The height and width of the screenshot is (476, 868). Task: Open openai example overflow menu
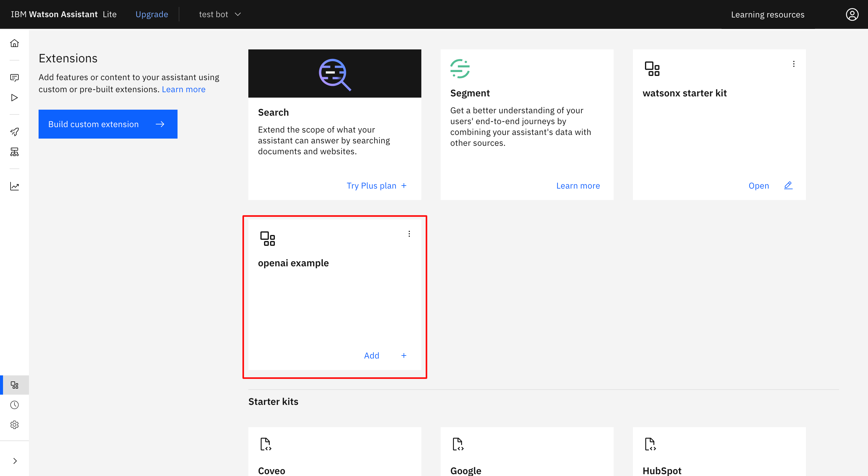click(409, 234)
